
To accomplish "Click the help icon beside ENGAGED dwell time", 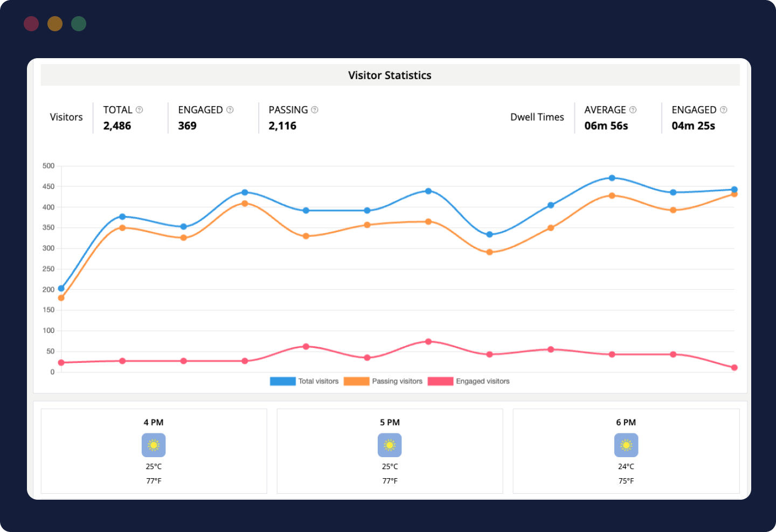I will coord(723,110).
